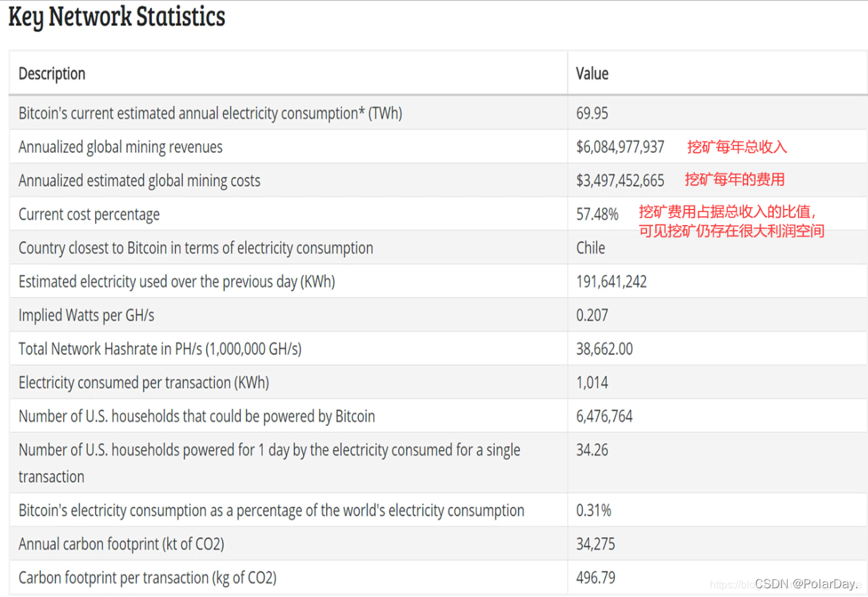Click 'Estimated electricity used over the previous day' label

[x=176, y=282]
